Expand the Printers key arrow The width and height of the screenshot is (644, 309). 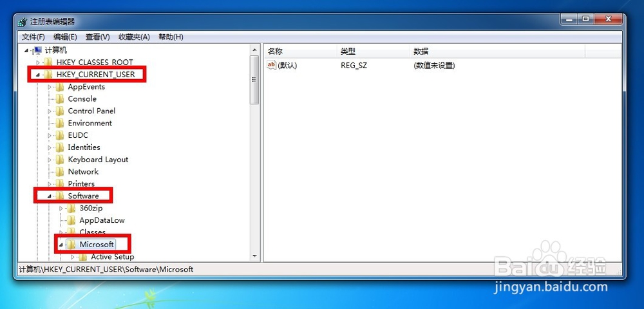50,184
